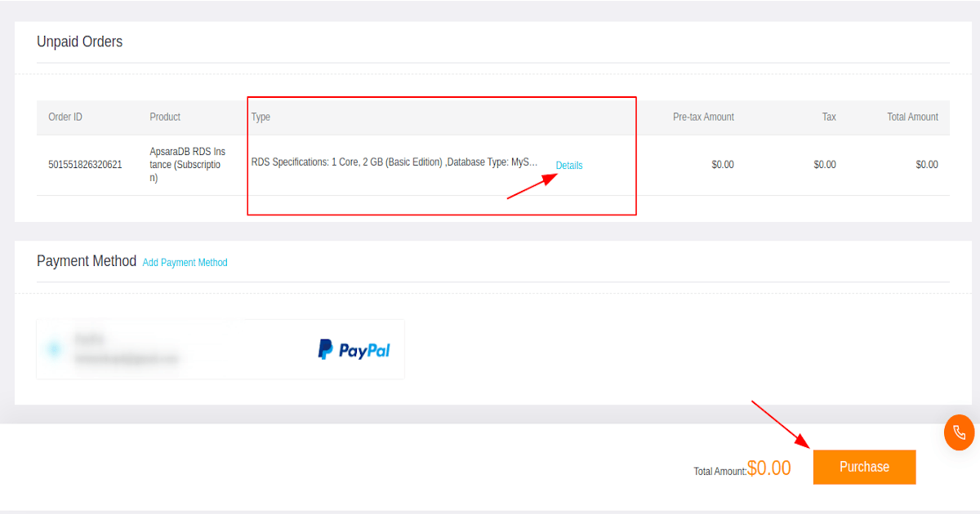Click ApsaraDB RDS Instance product text
Screen dimensions: 980x514
click(x=188, y=165)
